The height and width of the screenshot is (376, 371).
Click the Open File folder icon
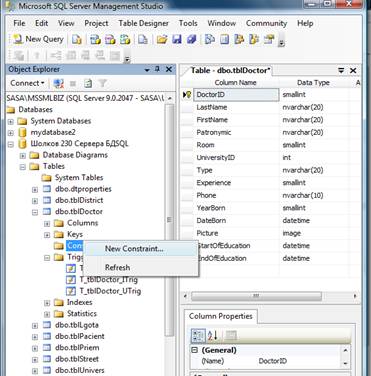[162, 40]
